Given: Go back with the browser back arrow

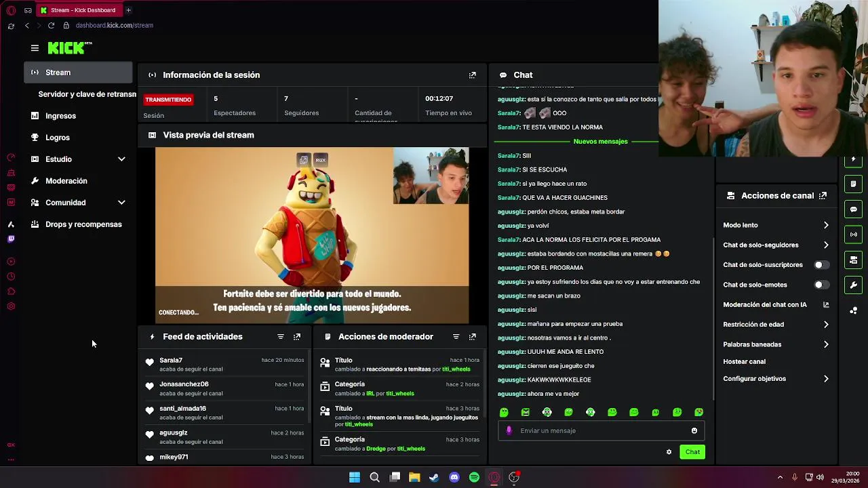Looking at the screenshot, I should pos(27,26).
